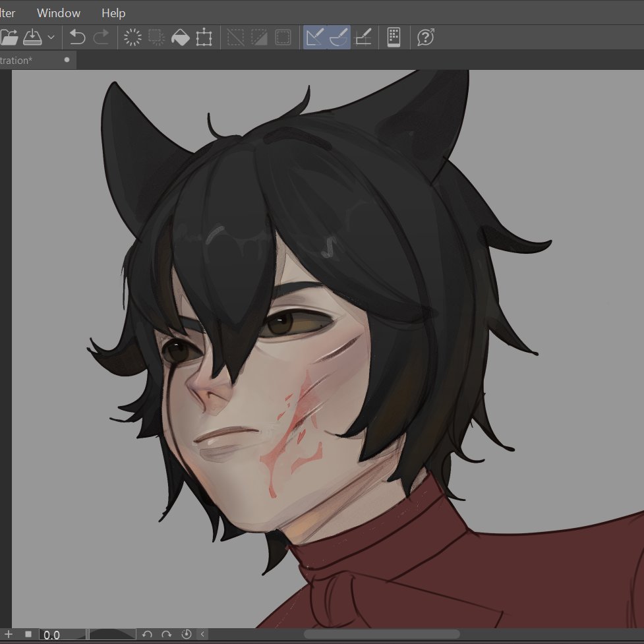Click the Redo icon on the toolbar
644x644 pixels.
(100, 38)
